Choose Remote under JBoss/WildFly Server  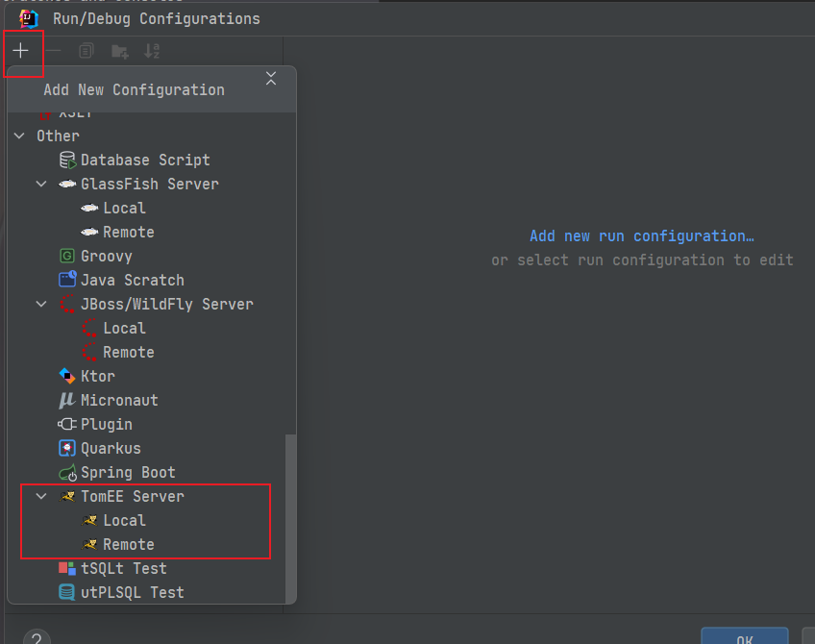(129, 352)
